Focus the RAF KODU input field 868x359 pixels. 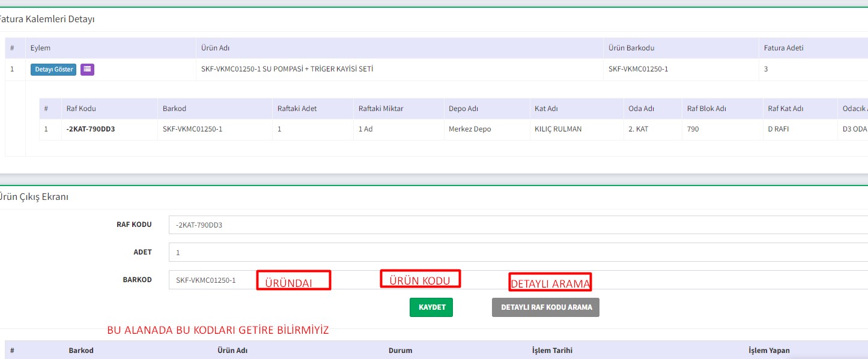pyautogui.click(x=517, y=225)
